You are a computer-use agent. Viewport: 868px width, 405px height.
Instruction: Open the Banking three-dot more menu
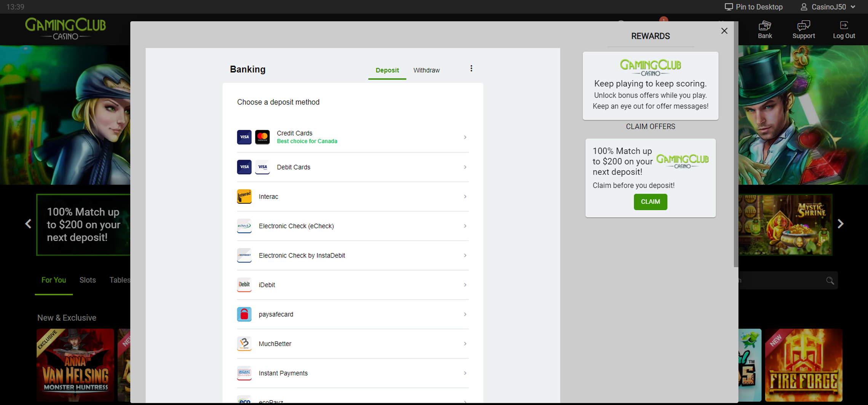click(x=471, y=69)
